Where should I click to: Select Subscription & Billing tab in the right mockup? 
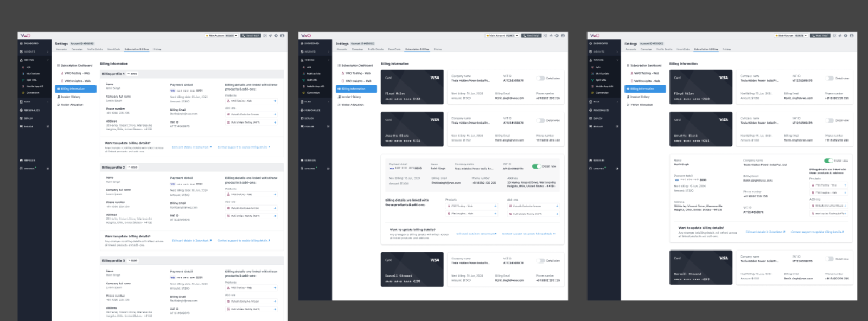pyautogui.click(x=706, y=49)
